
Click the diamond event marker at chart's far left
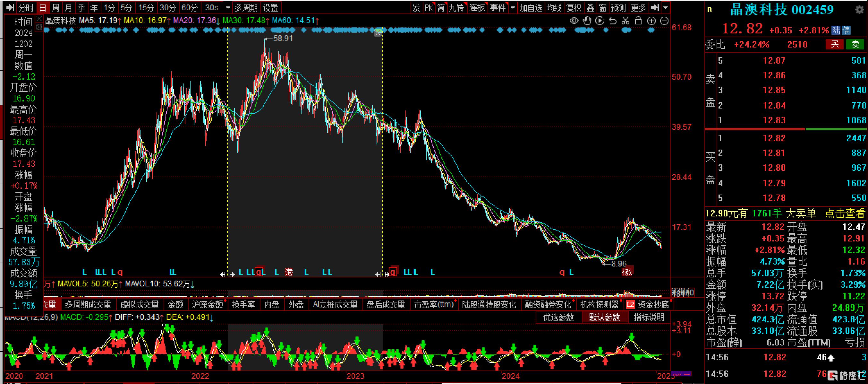pos(47,31)
